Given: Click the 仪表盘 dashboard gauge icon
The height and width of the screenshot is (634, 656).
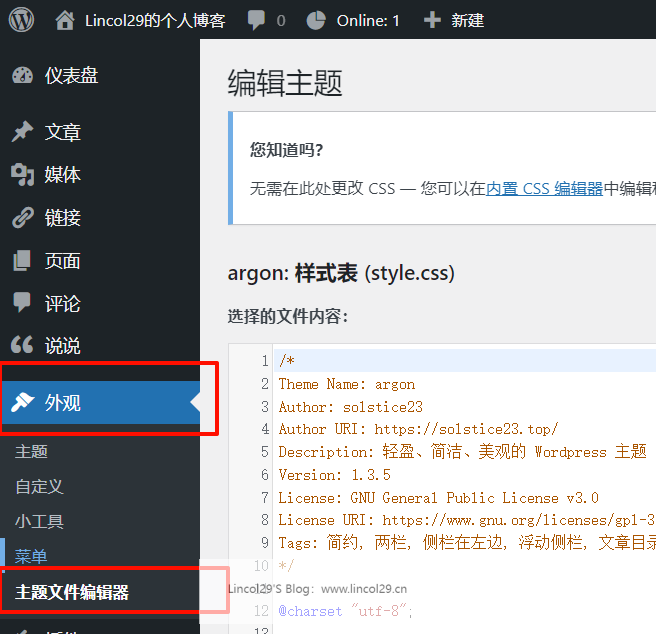Looking at the screenshot, I should coord(22,76).
